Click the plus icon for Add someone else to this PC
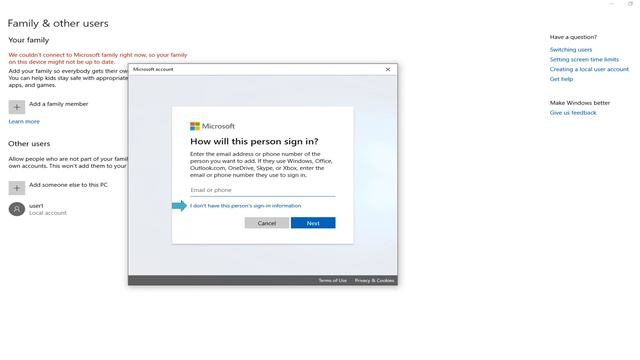Viewport: 640px width, 360px height. coord(17,188)
